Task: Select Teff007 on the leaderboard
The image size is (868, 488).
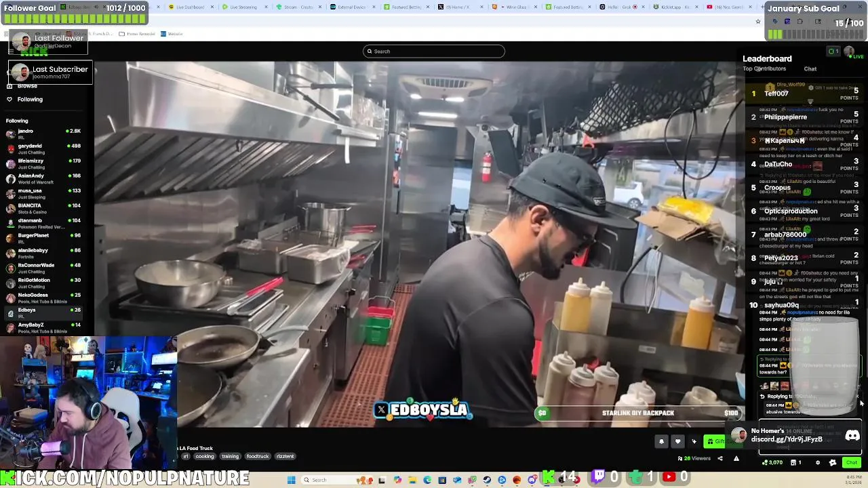Action: 806,94
